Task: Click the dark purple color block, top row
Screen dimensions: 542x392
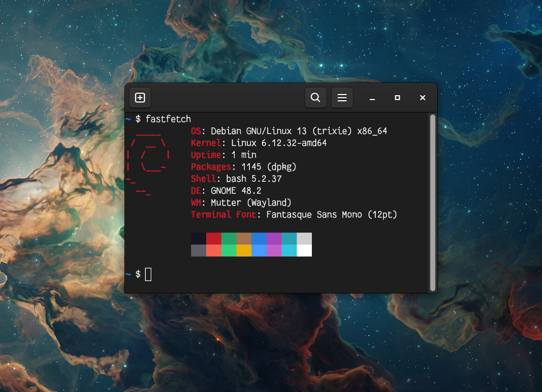Action: pos(274,239)
